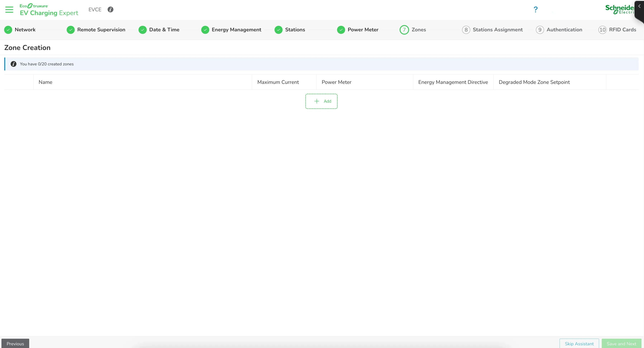
Task: Go to the Energy Management step
Action: (237, 30)
